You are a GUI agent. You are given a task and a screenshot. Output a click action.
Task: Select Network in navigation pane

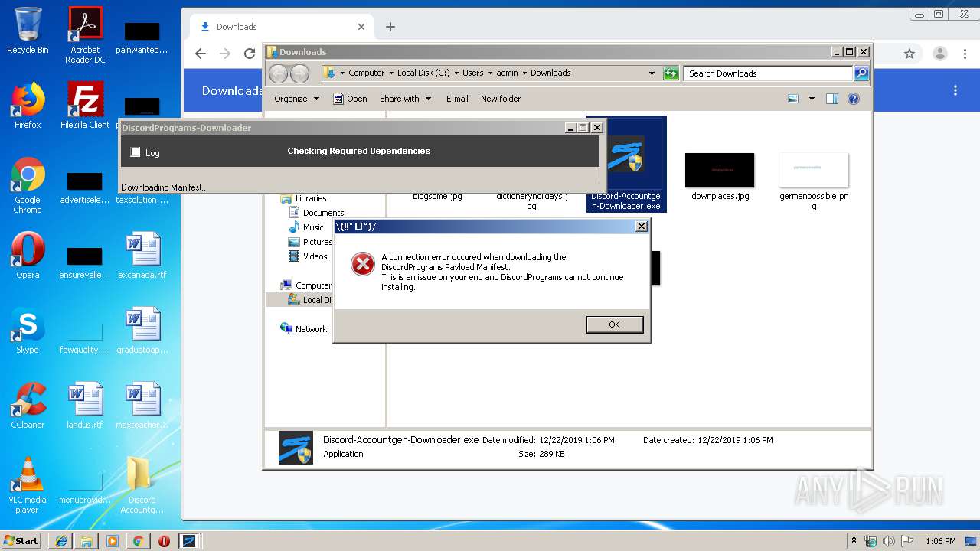tap(304, 329)
